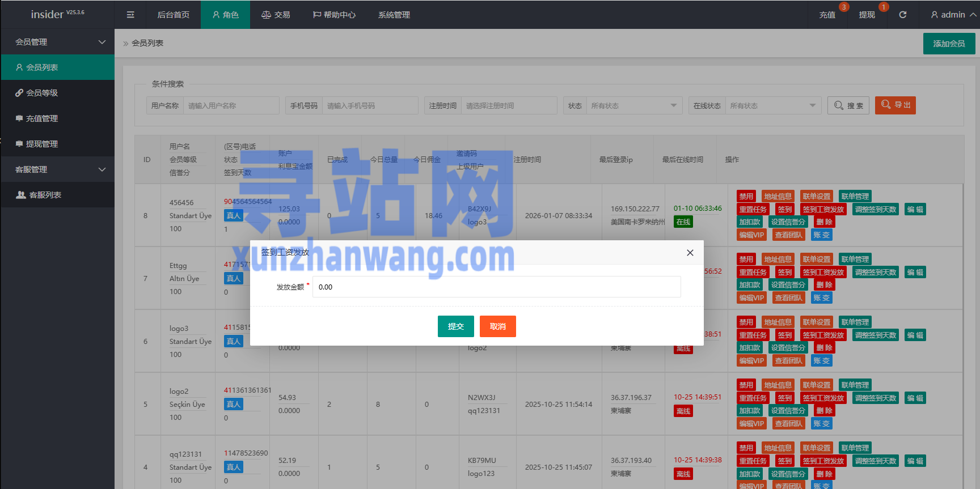Close the 签到工资发放 dialog with X
This screenshot has width=980, height=489.
click(x=690, y=253)
